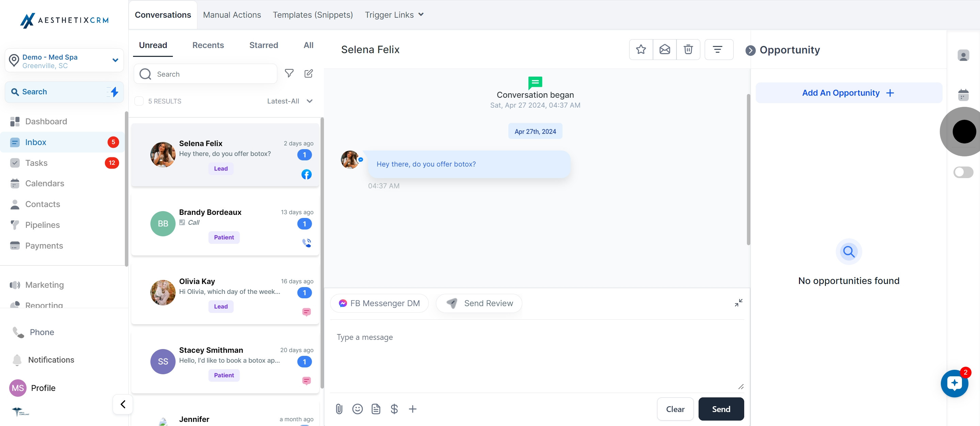This screenshot has height=426, width=980.
Task: Mark conversation as read with envelope icon
Action: 664,49
